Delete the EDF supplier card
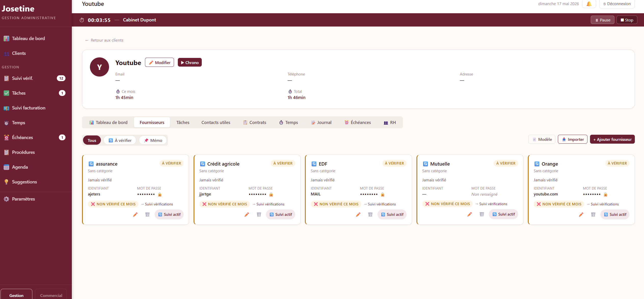Image resolution: width=644 pixels, height=299 pixels. tap(370, 215)
